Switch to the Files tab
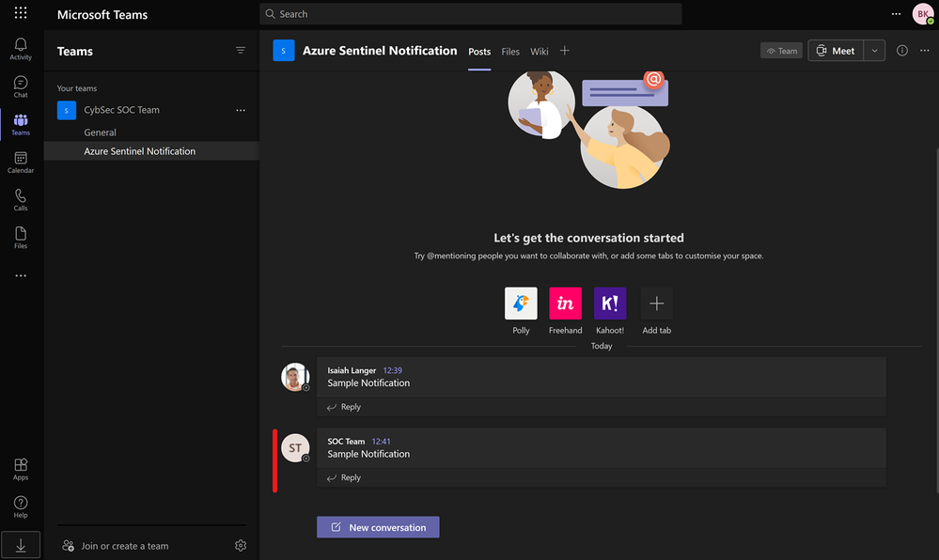The height and width of the screenshot is (560, 939). click(510, 52)
